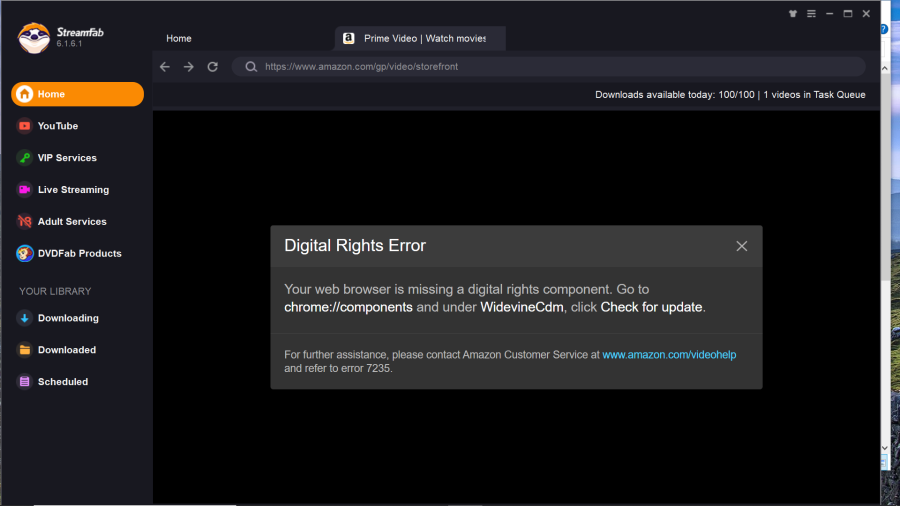Click the background window scrollbar down arrow
This screenshot has height=506, width=900.
(x=885, y=448)
